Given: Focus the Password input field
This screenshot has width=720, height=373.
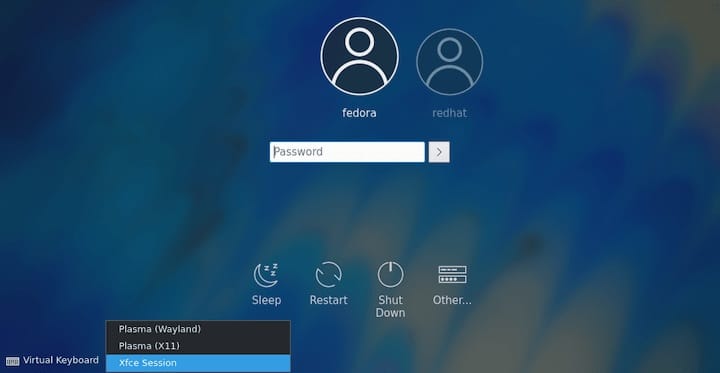Looking at the screenshot, I should tap(347, 152).
